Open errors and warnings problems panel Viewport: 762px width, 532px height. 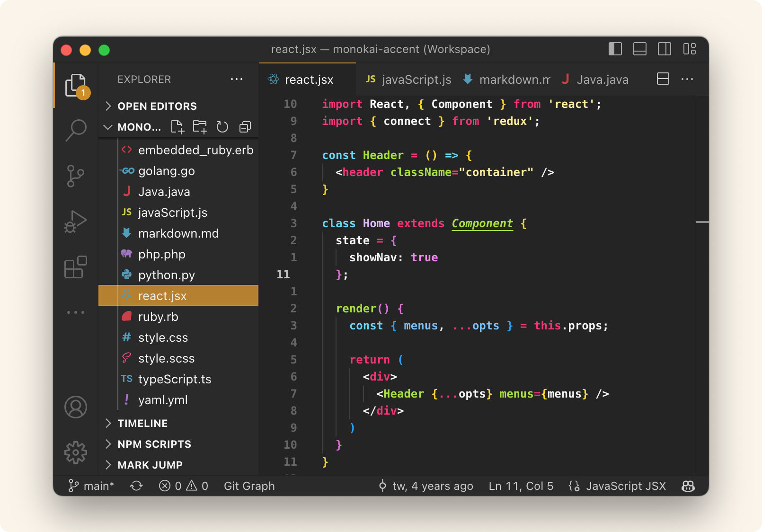pos(184,486)
